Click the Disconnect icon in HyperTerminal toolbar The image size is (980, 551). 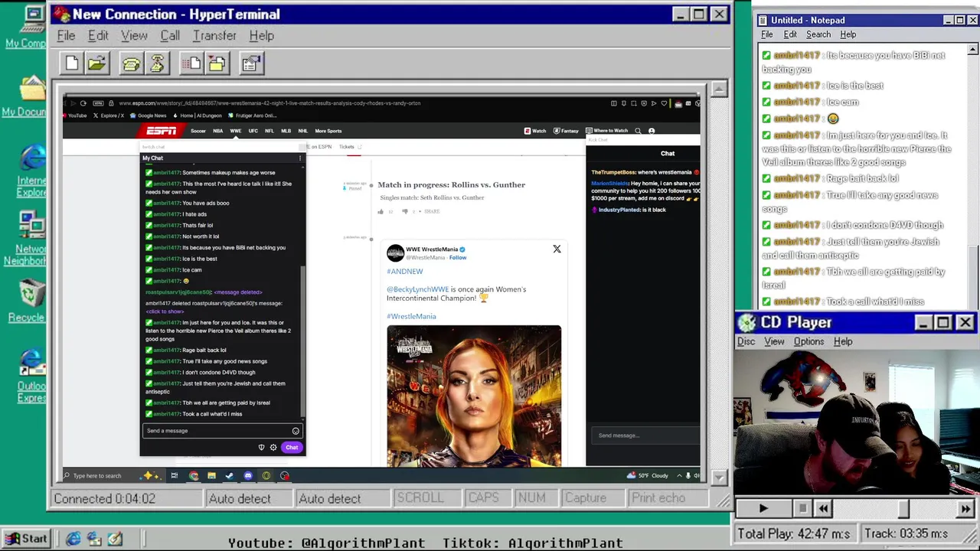coord(157,64)
